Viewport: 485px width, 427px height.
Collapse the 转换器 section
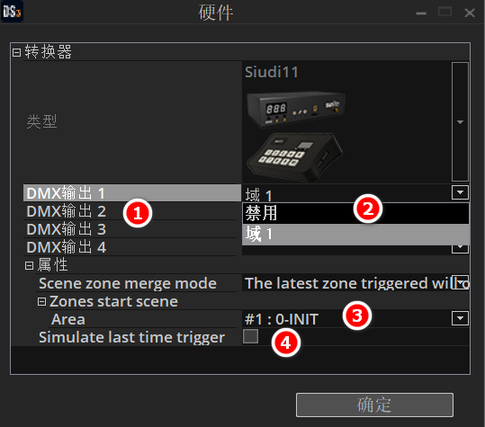(x=17, y=52)
